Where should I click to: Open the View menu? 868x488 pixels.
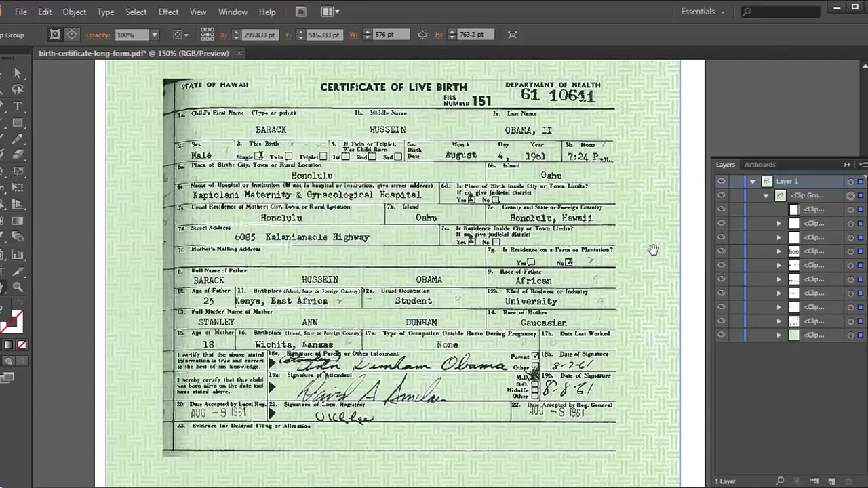(x=198, y=12)
